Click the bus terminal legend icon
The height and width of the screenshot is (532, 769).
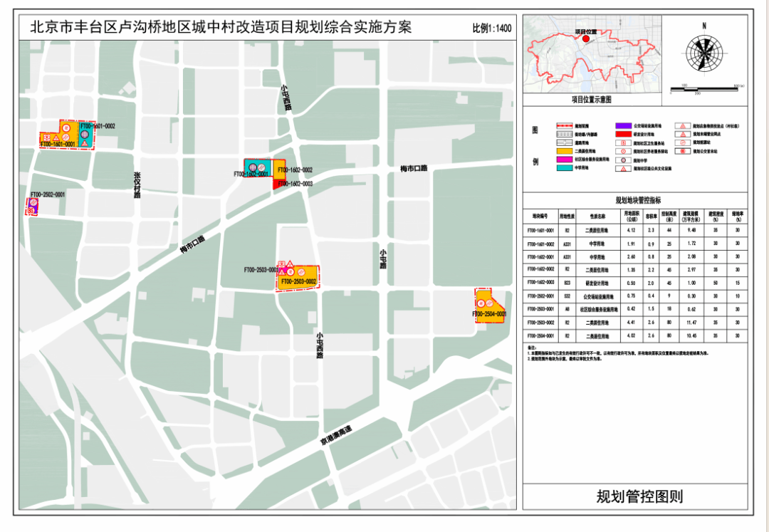click(683, 151)
